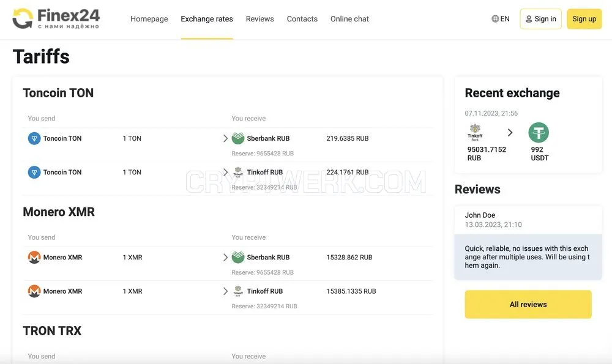Click the 'Reviews' sidebar heading

click(477, 189)
